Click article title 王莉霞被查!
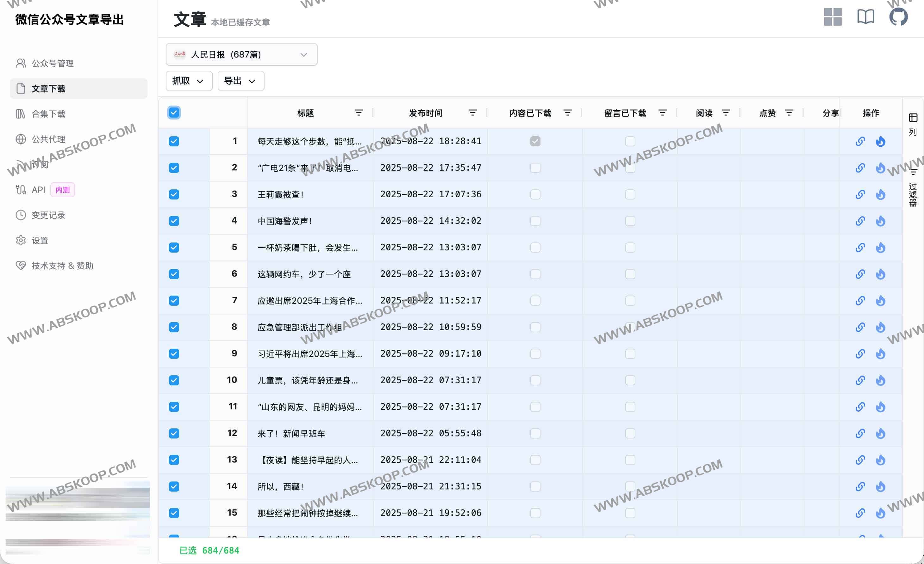The image size is (924, 564). tap(280, 194)
